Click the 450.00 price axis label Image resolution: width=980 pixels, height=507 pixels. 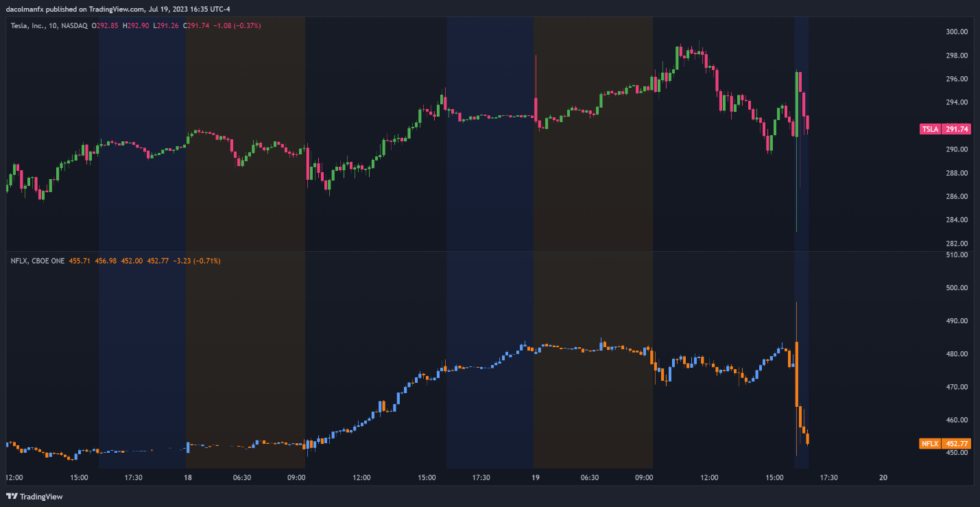(x=957, y=453)
